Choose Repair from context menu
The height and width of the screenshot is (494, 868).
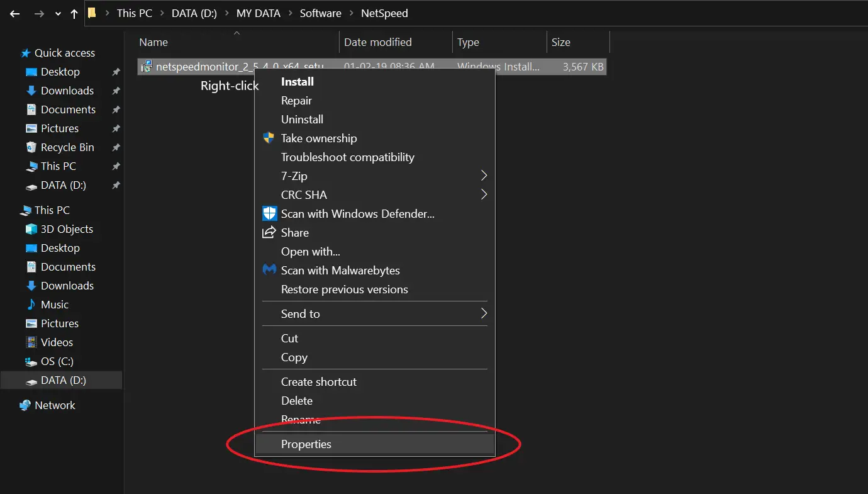tap(296, 101)
